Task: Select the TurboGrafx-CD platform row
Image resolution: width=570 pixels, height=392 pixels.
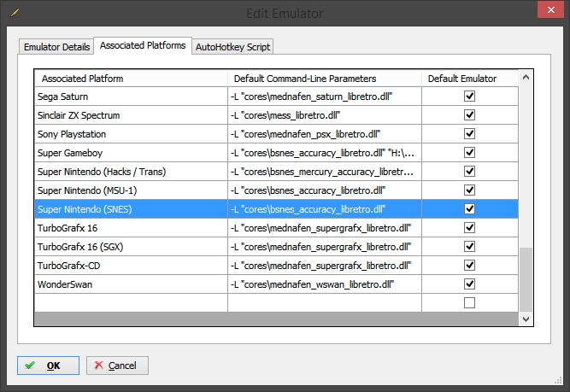Action: click(131, 266)
